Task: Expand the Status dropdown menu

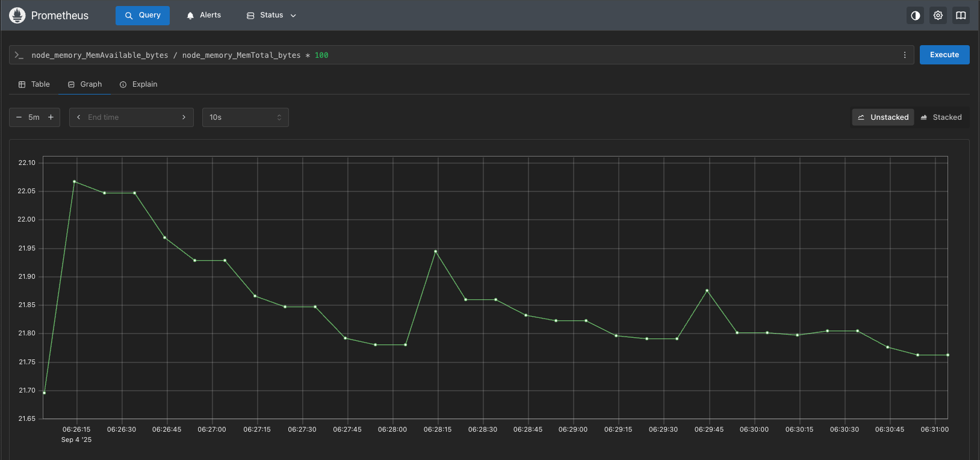Action: (271, 16)
